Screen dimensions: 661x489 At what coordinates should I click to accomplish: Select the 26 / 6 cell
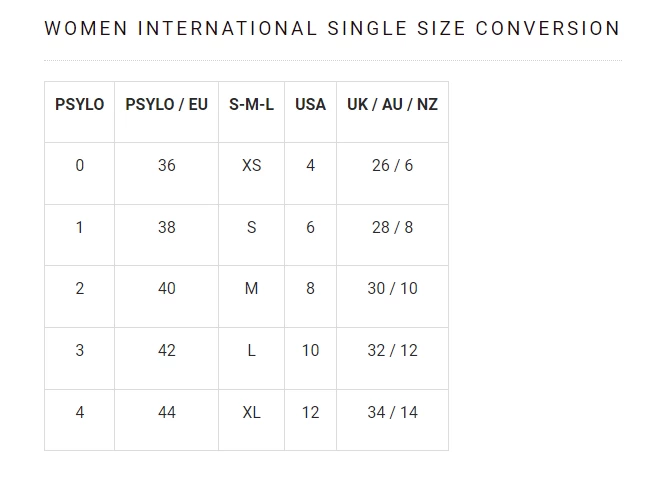[392, 166]
